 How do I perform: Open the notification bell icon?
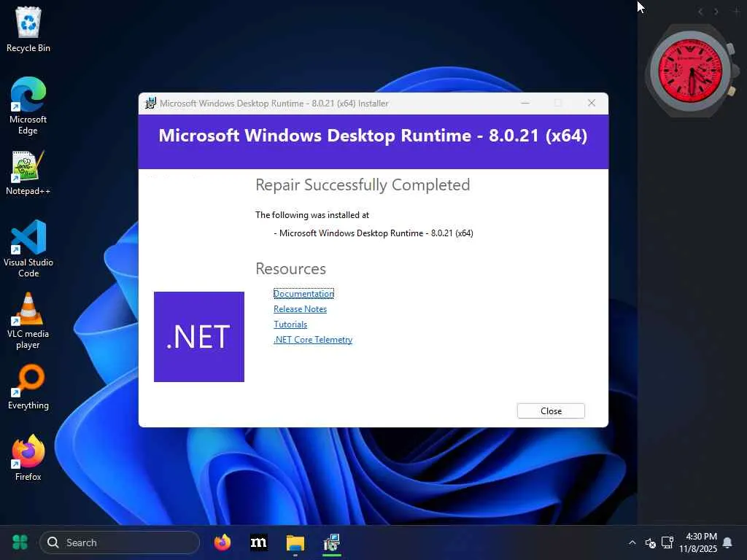727,542
